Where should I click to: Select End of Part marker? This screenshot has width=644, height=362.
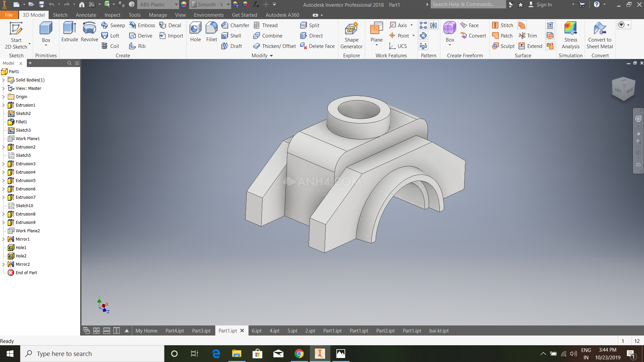(26, 273)
